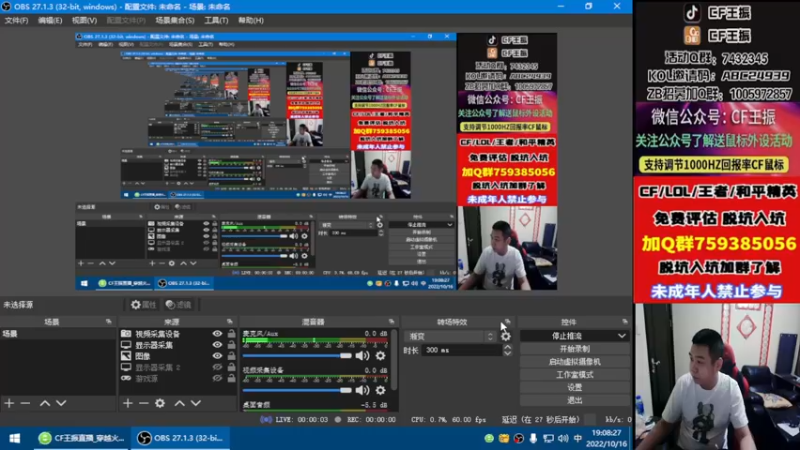Click the 游戏源 gamepad source icon
The image size is (800, 450).
tap(126, 379)
